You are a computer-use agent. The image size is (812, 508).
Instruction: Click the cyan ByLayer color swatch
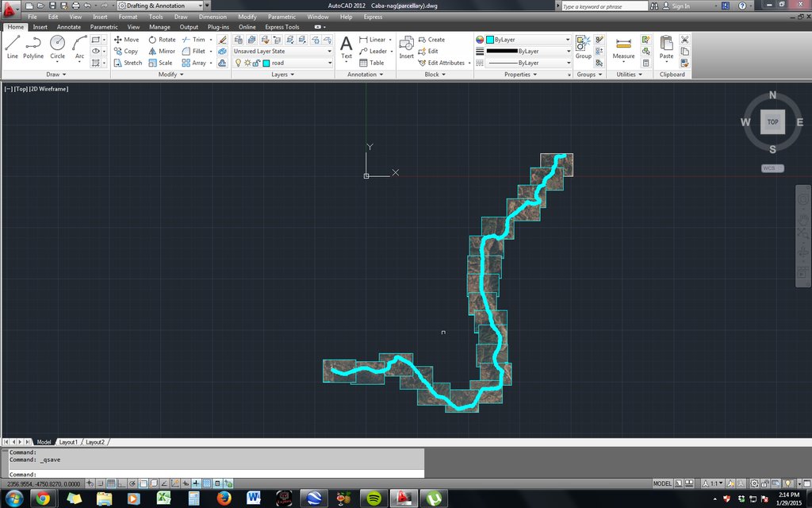coord(489,40)
